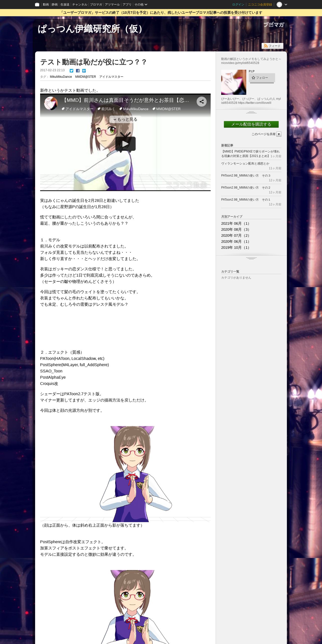
Task: Expand the その他 menu
Action: tap(141, 5)
